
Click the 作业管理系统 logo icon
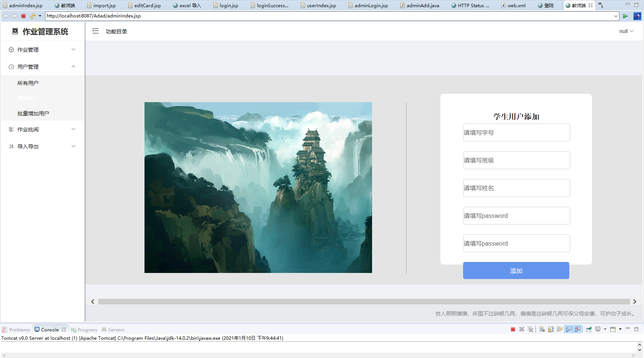pos(15,31)
